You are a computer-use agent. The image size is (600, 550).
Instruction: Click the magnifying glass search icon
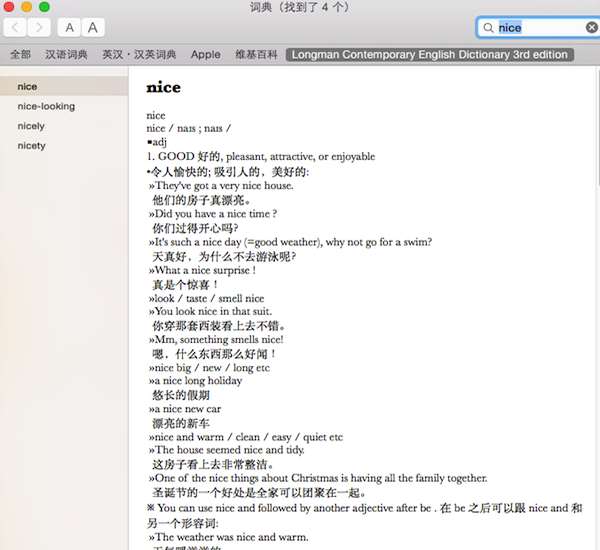click(x=488, y=28)
